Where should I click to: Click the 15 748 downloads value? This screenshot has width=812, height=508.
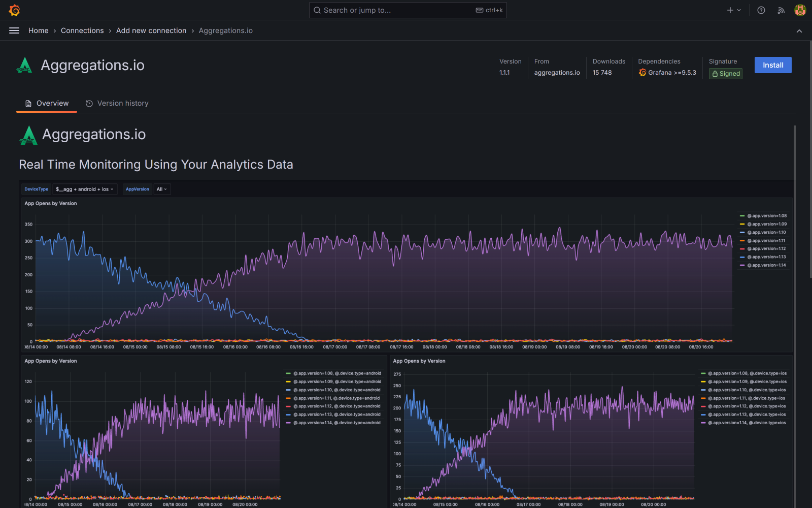(x=602, y=73)
